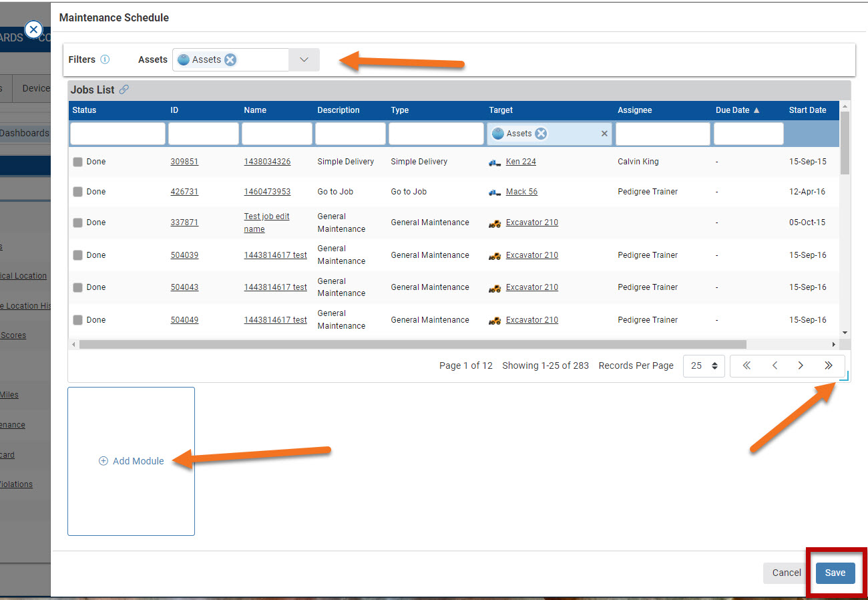Screen dimensions: 868x600
Task: Jump to the last page of jobs
Action: tap(828, 365)
